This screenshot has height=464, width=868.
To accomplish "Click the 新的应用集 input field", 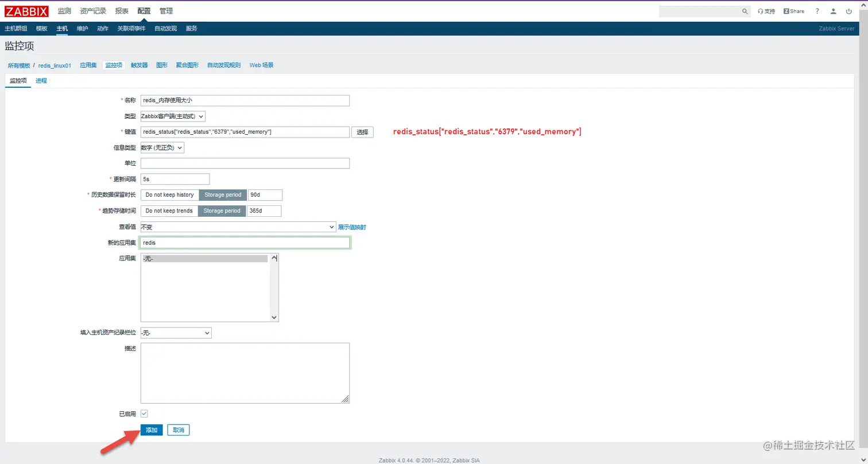I will pos(245,243).
